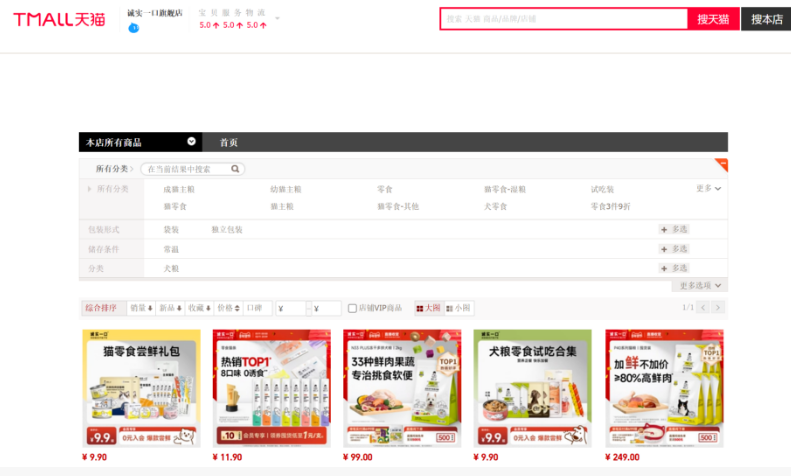
Task: Open the 首页 tab
Action: pyautogui.click(x=229, y=143)
